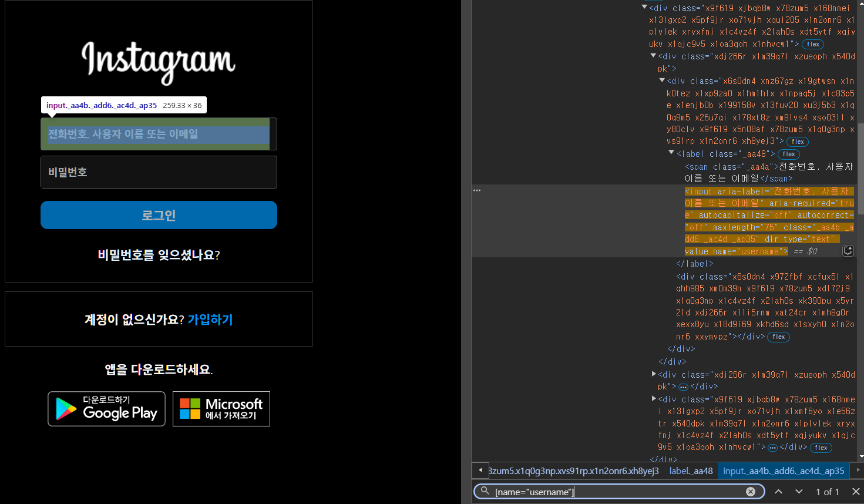Expand the collapsed div class="x9f619 xjbqb8w x78zum5 x168nmei" node
Image resolution: width=864 pixels, height=504 pixels.
click(654, 399)
